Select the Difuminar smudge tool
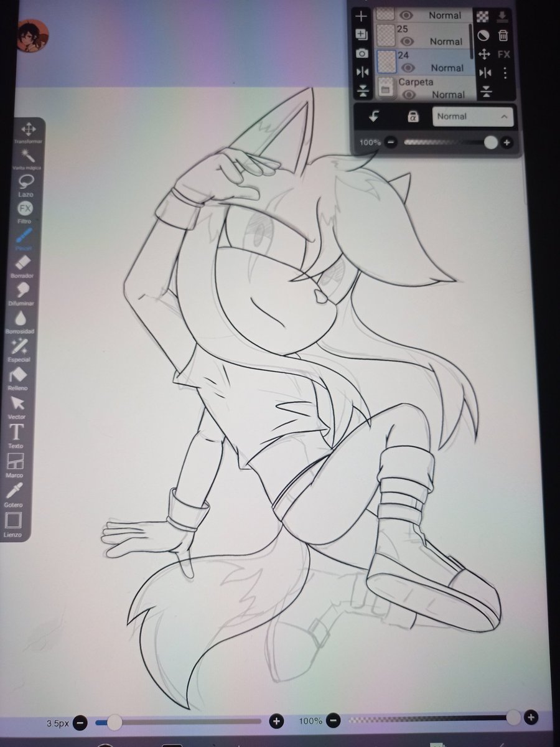 (22, 294)
